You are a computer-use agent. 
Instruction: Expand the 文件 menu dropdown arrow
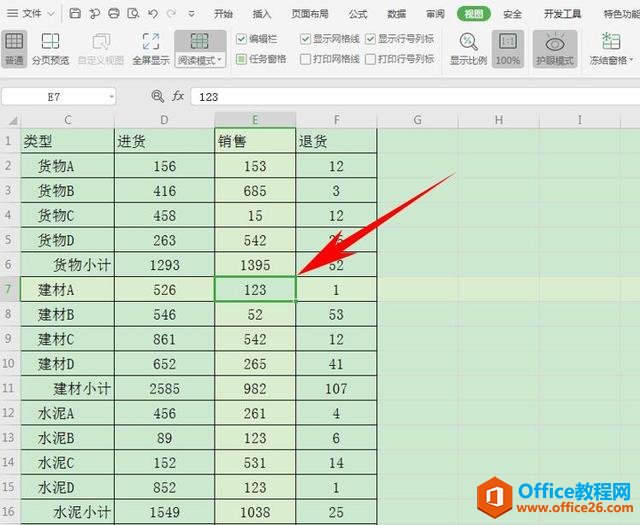click(x=51, y=14)
